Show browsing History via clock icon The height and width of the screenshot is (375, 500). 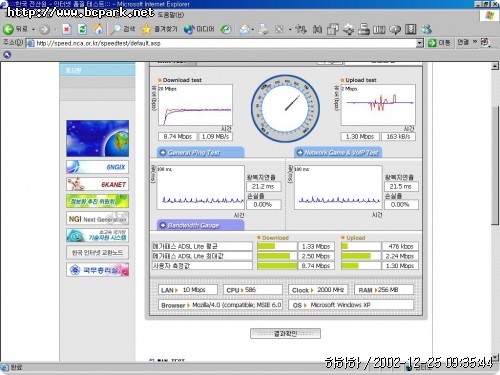click(x=226, y=29)
